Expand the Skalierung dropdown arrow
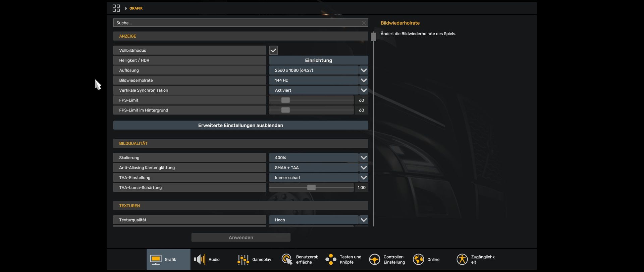Image resolution: width=644 pixels, height=272 pixels. (x=364, y=157)
